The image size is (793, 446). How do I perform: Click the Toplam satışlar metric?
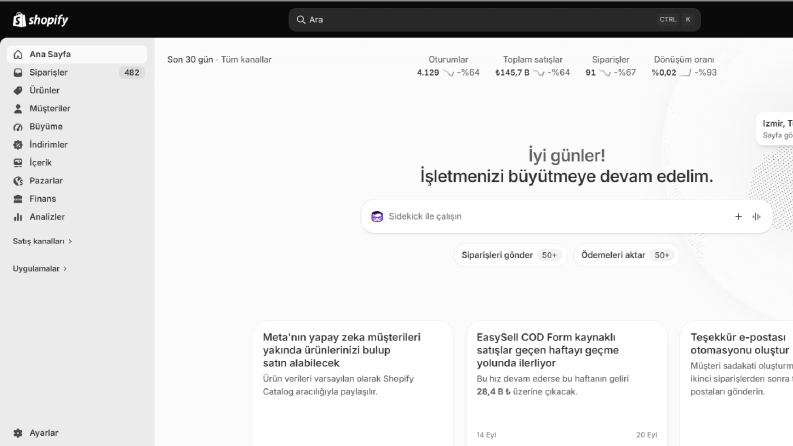click(x=533, y=66)
